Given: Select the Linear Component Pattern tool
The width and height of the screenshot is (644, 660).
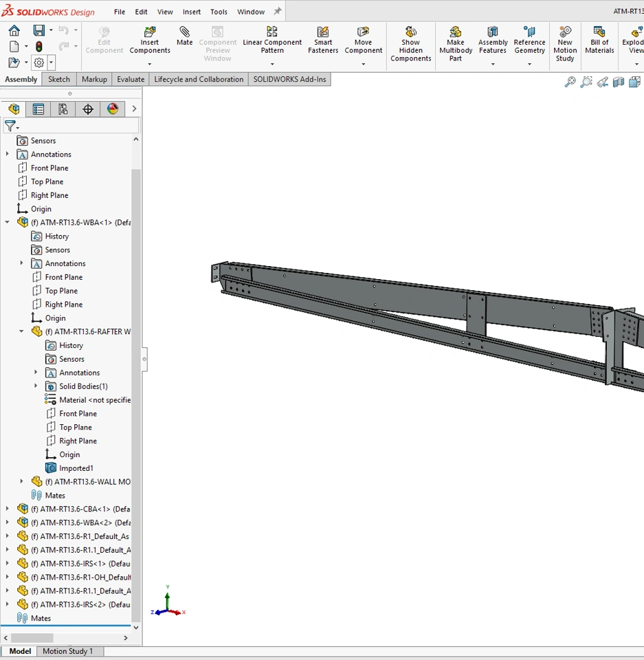Looking at the screenshot, I should 272,41.
